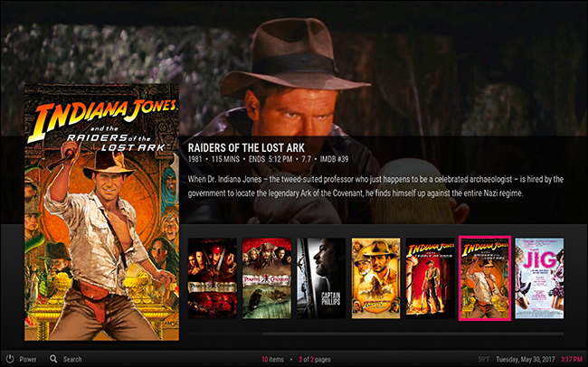Click the '7.7' rating value
Viewport: 588px width, 367px height.
[306, 159]
